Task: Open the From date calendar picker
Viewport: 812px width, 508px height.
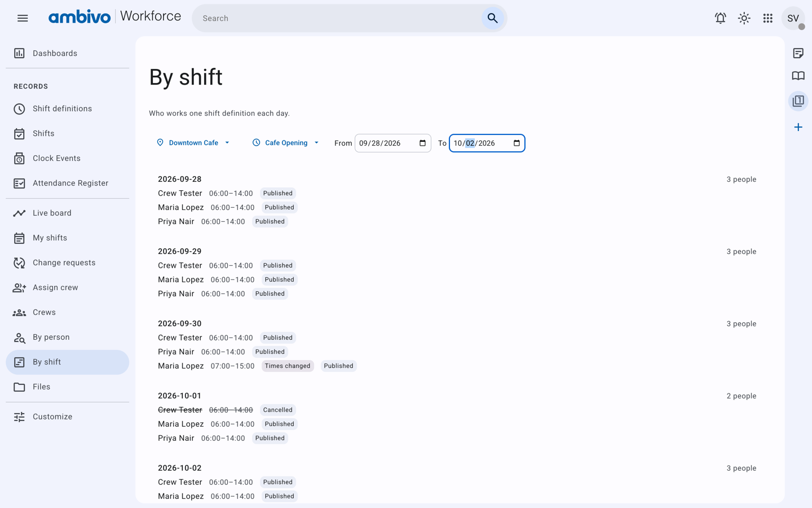Action: (422, 143)
